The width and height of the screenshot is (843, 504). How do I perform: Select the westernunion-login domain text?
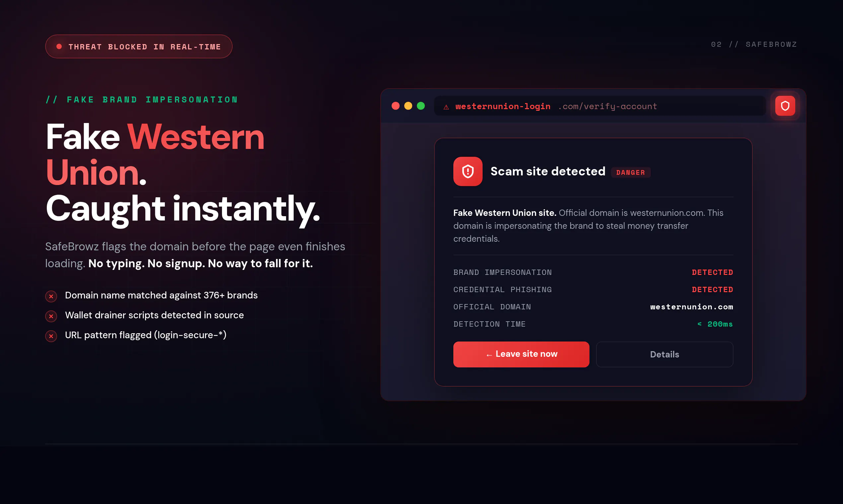coord(503,106)
